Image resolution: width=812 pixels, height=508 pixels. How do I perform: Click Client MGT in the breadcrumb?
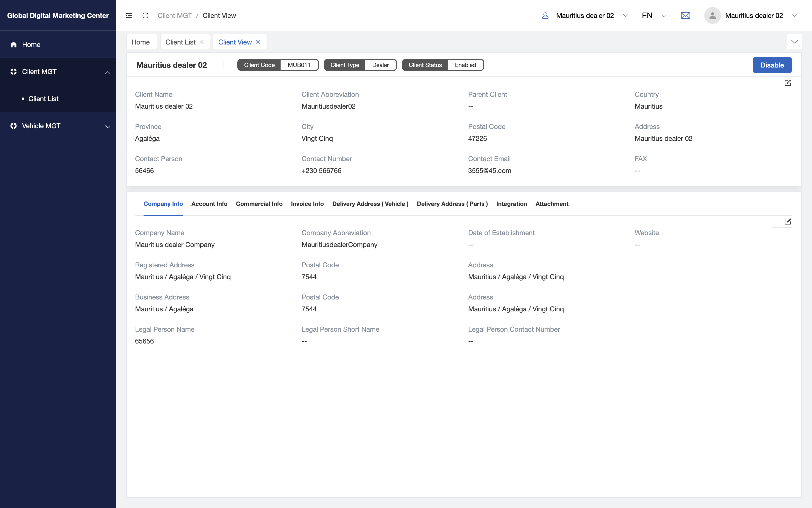tap(174, 15)
